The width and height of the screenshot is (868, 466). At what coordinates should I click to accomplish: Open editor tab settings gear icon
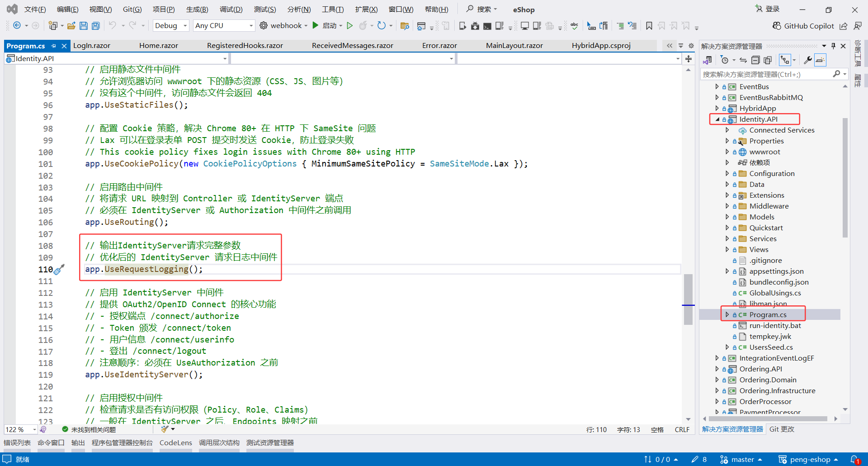pyautogui.click(x=691, y=46)
